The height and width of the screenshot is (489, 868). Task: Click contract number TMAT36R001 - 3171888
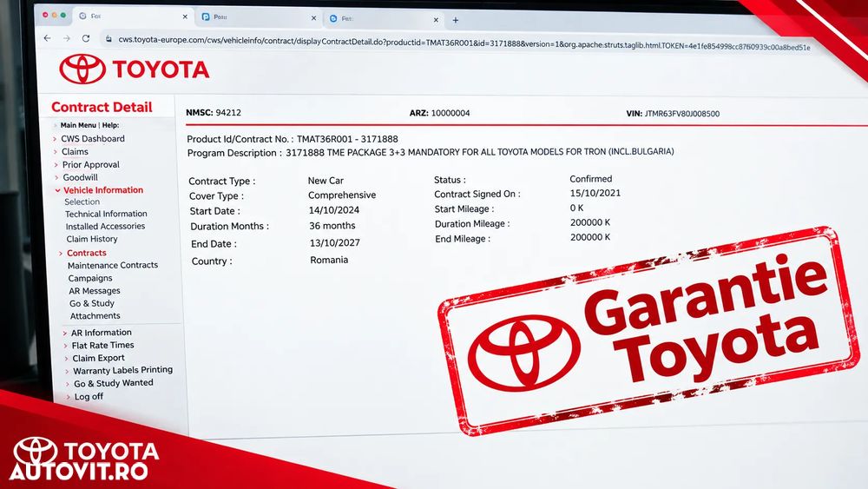click(347, 139)
